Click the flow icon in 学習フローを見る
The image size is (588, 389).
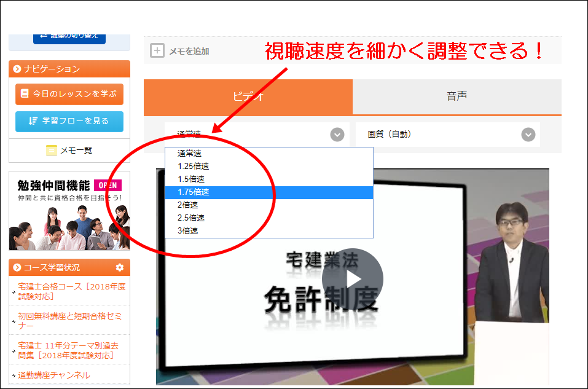tap(33, 121)
